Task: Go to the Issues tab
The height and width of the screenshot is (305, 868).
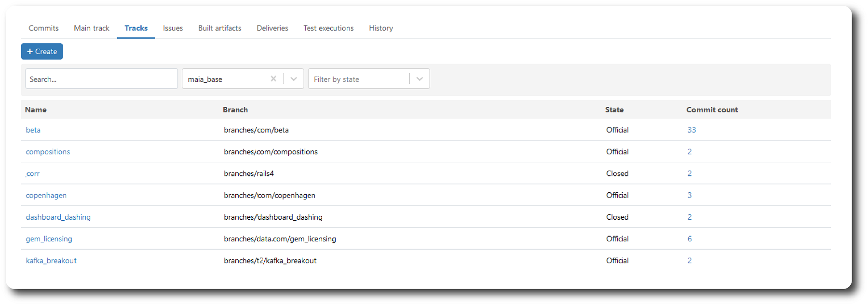Action: [x=173, y=28]
